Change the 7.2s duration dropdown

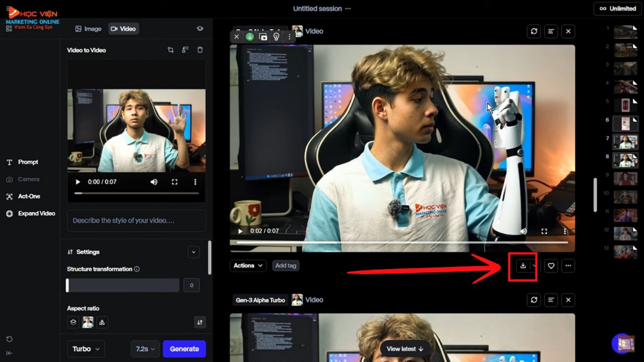coord(145,349)
